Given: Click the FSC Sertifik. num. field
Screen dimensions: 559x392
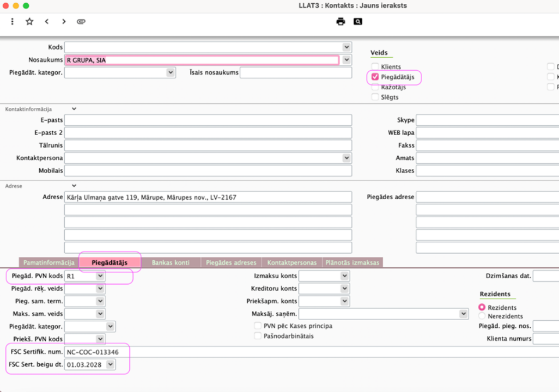Looking at the screenshot, I should [x=207, y=352].
